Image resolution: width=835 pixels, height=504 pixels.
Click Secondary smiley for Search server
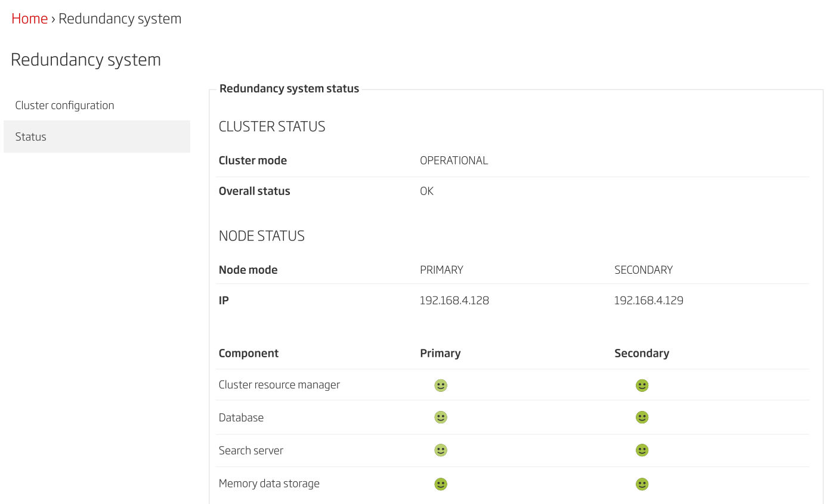tap(642, 450)
